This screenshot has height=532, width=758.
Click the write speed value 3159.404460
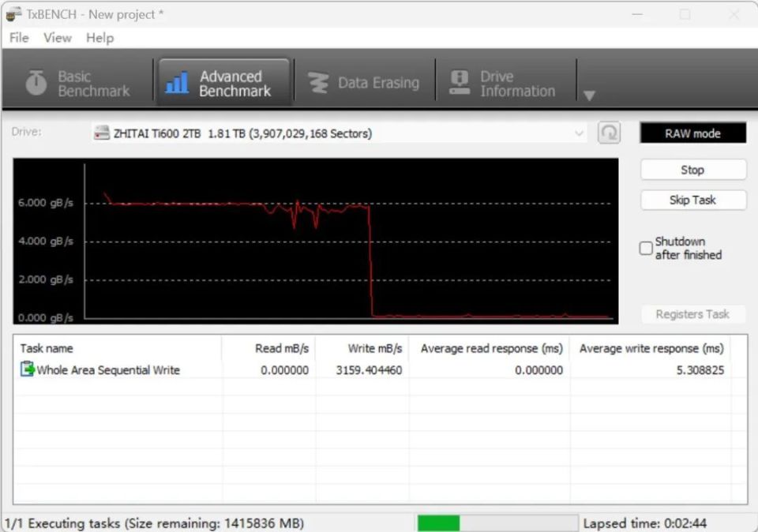click(369, 371)
